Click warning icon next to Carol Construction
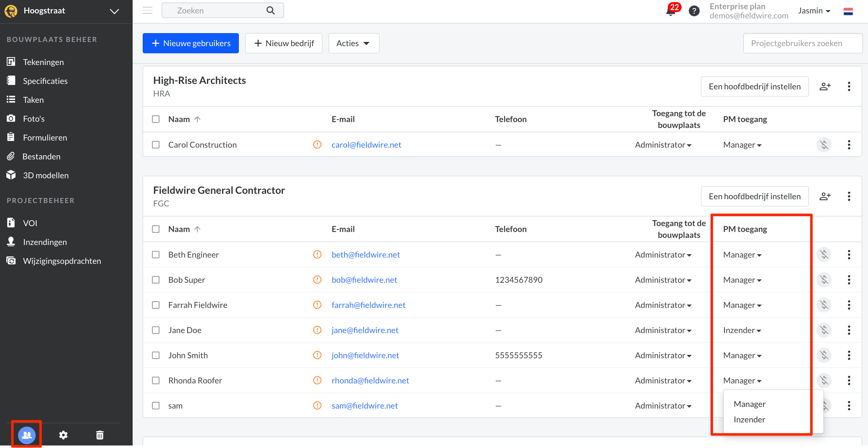The height and width of the screenshot is (448, 868). coord(317,145)
